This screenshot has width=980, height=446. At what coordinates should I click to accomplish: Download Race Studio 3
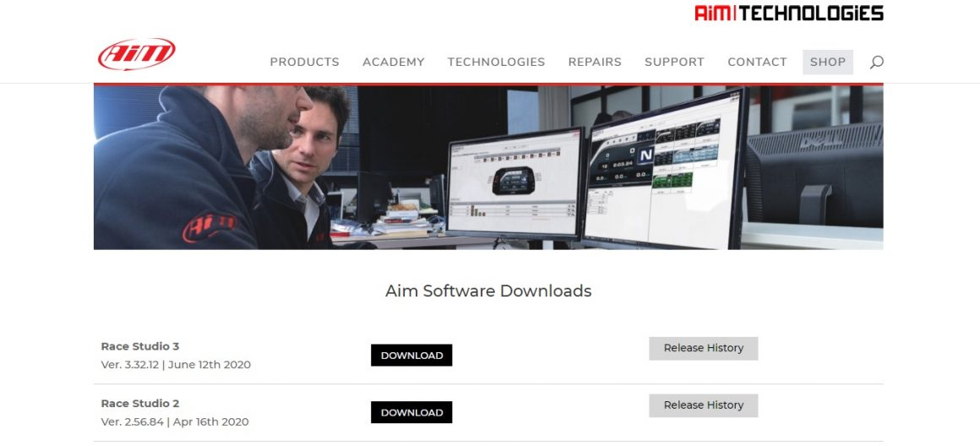pos(411,356)
